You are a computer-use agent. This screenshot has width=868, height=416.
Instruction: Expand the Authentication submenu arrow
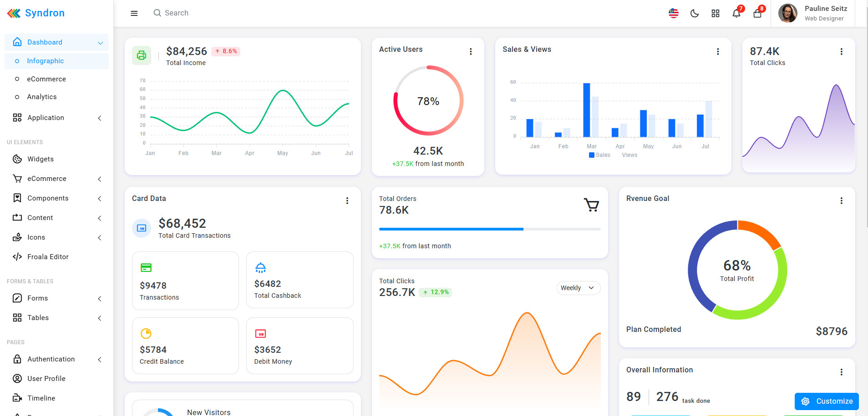(100, 360)
